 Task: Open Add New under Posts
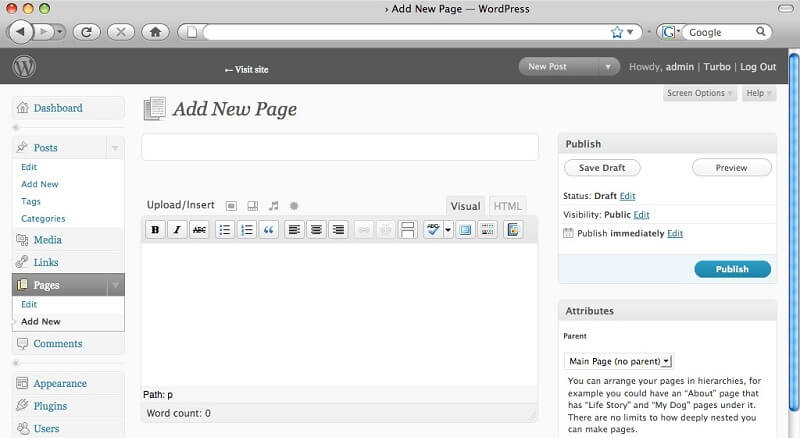coord(40,184)
